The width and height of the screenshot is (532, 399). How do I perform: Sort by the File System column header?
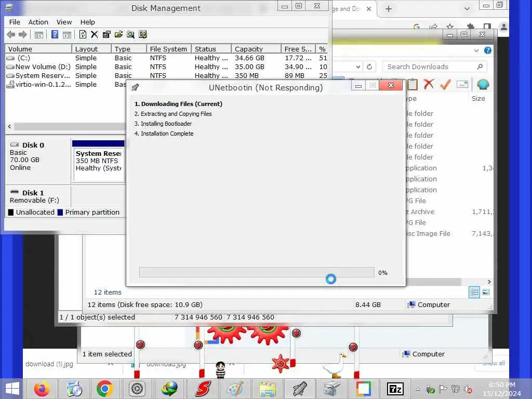pyautogui.click(x=169, y=49)
